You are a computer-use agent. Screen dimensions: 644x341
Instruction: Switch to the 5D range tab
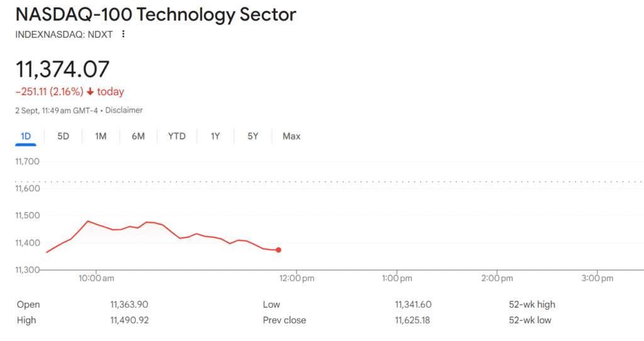[x=63, y=136]
